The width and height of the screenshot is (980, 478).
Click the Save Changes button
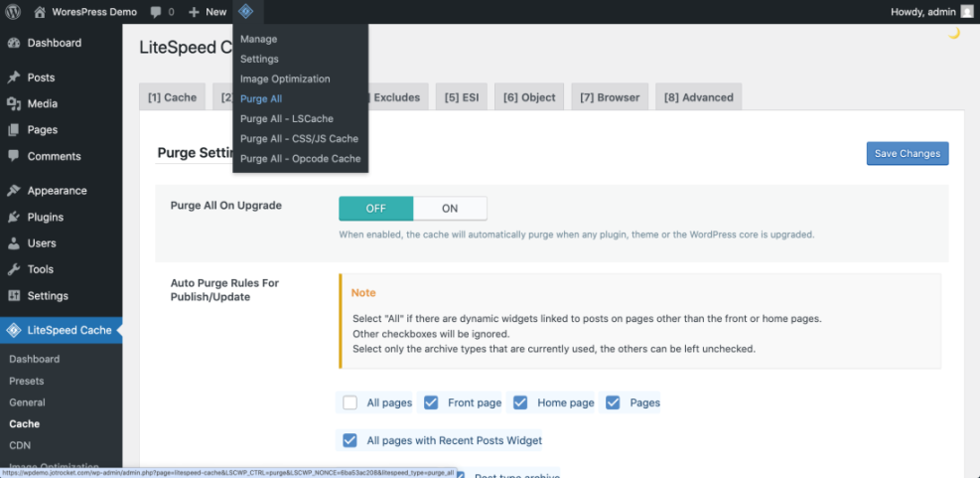point(907,154)
